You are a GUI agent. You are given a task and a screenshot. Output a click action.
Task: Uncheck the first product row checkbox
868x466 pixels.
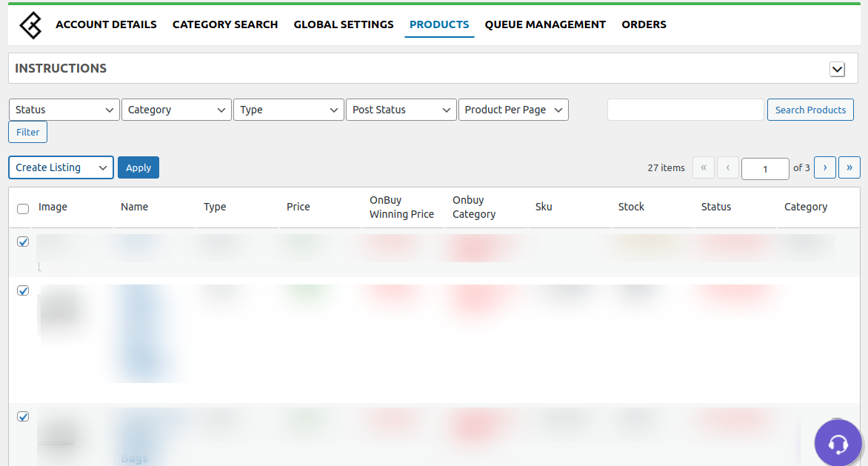click(x=23, y=242)
